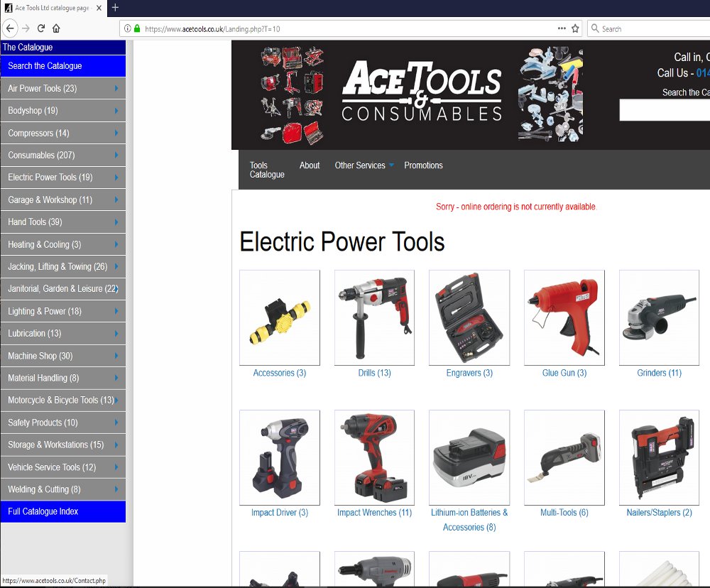710x588 pixels.
Task: Open a new browser tab
Action: coord(116,9)
